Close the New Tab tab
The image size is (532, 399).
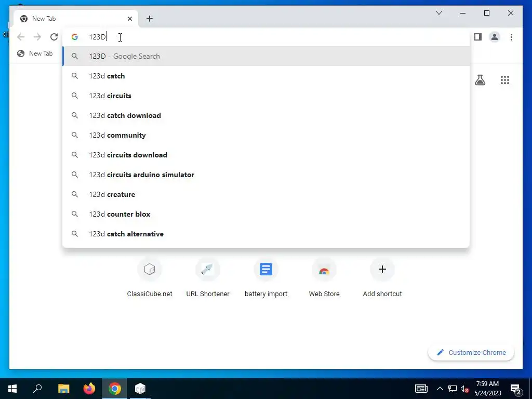tap(129, 19)
